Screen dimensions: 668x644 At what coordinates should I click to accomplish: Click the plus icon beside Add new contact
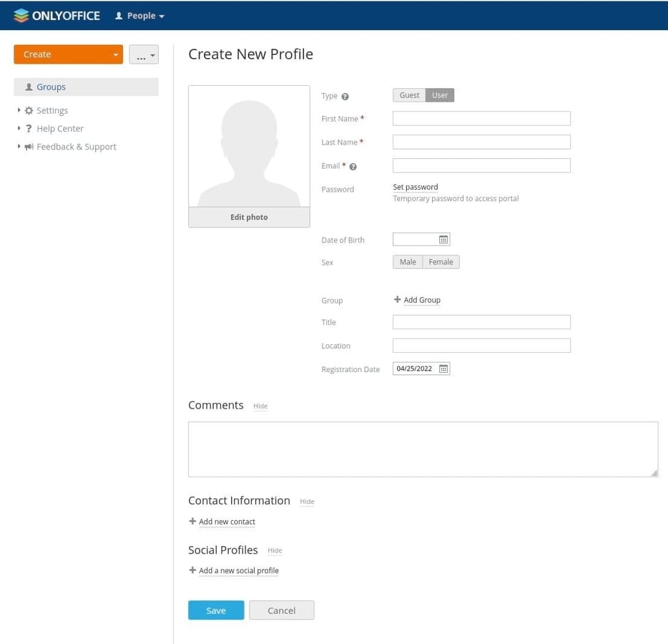pos(192,521)
